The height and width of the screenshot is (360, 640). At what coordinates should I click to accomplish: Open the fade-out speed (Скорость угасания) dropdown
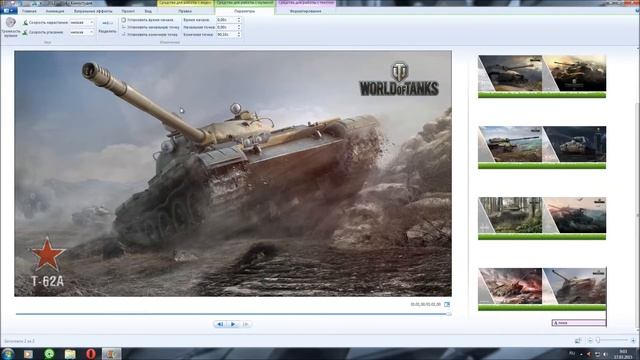82,32
